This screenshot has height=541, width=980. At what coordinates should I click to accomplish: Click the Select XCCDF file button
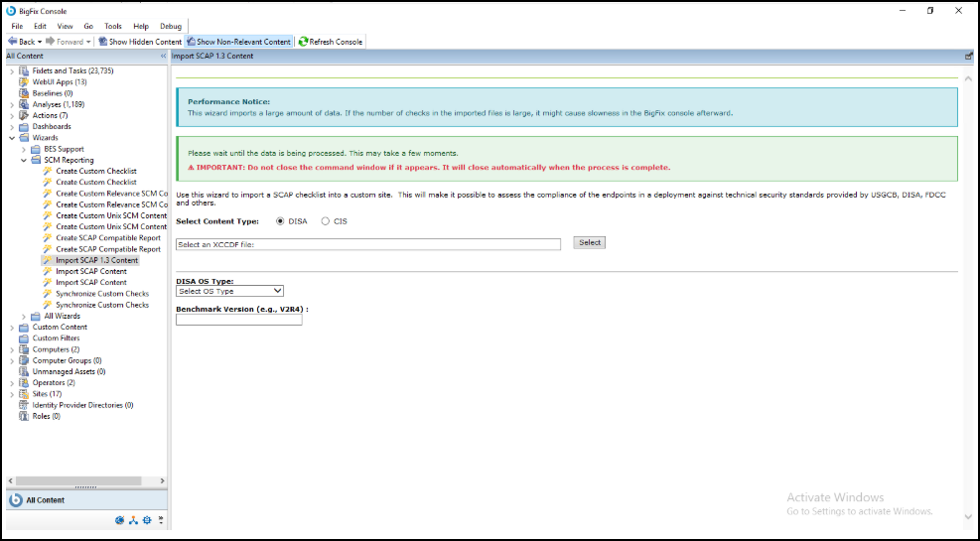pos(590,242)
